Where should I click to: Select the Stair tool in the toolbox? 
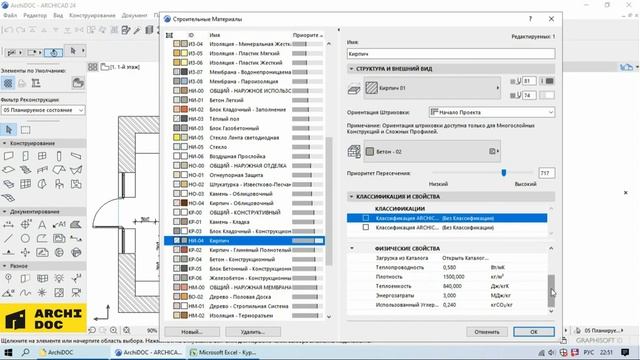25,170
